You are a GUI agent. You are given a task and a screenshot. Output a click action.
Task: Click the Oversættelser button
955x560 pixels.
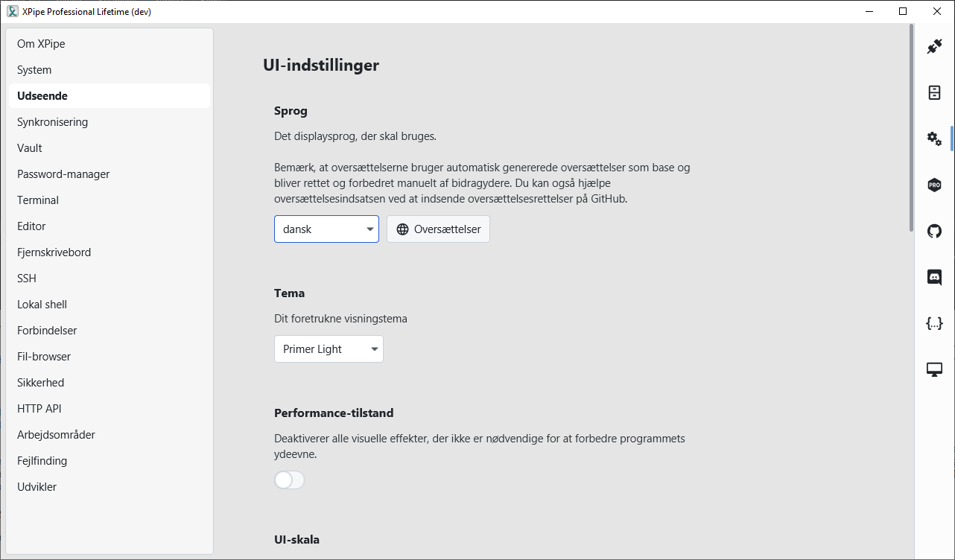click(x=438, y=229)
